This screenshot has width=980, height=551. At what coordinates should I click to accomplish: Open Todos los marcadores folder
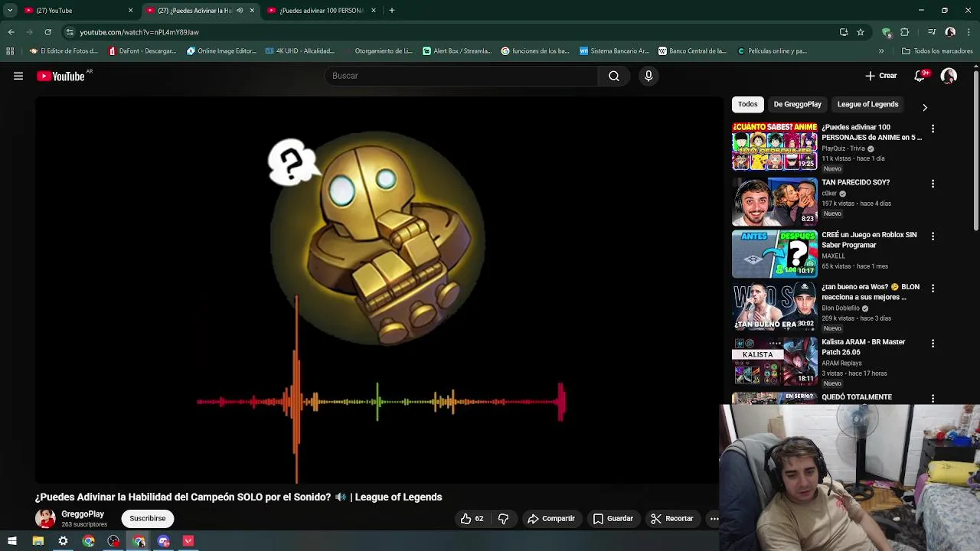point(937,51)
